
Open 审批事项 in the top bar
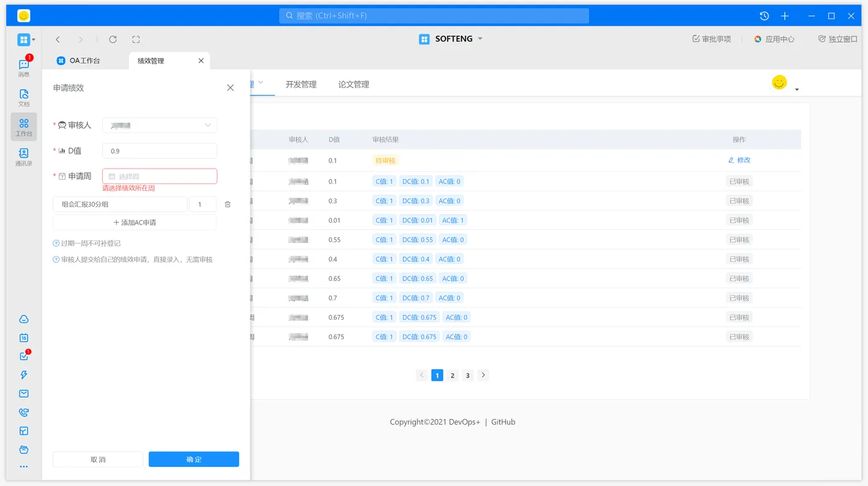711,39
